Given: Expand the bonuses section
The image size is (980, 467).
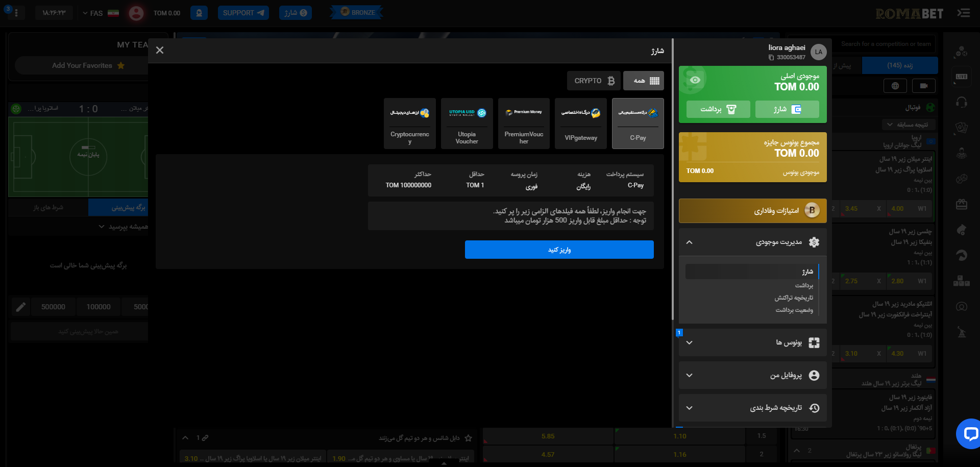Looking at the screenshot, I should tap(690, 342).
